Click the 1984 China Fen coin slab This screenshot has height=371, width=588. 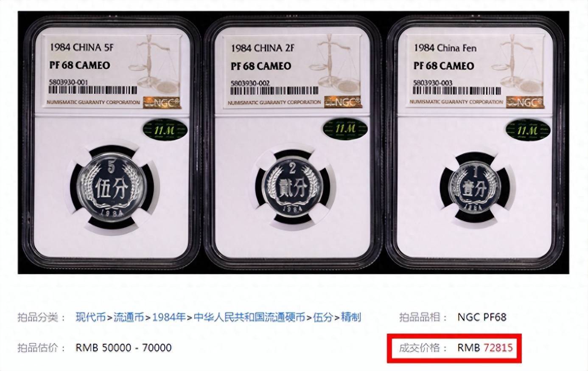tap(476, 142)
